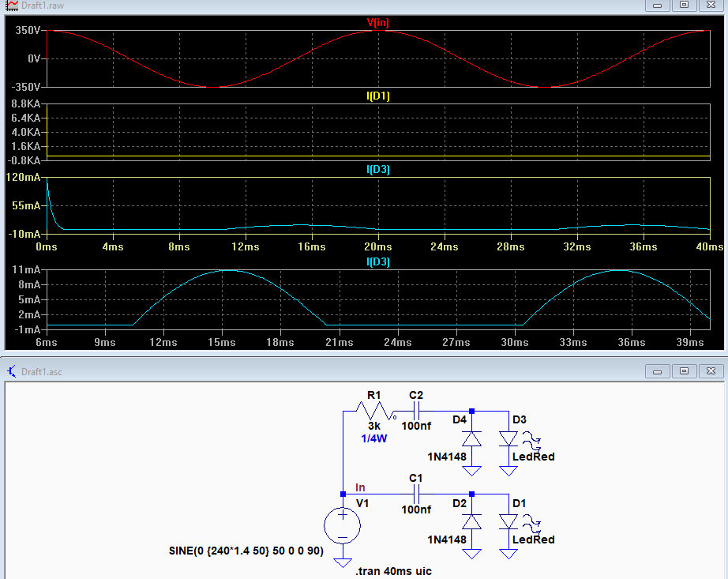Click the SINE source value text
This screenshot has width=728, height=579.
(246, 551)
